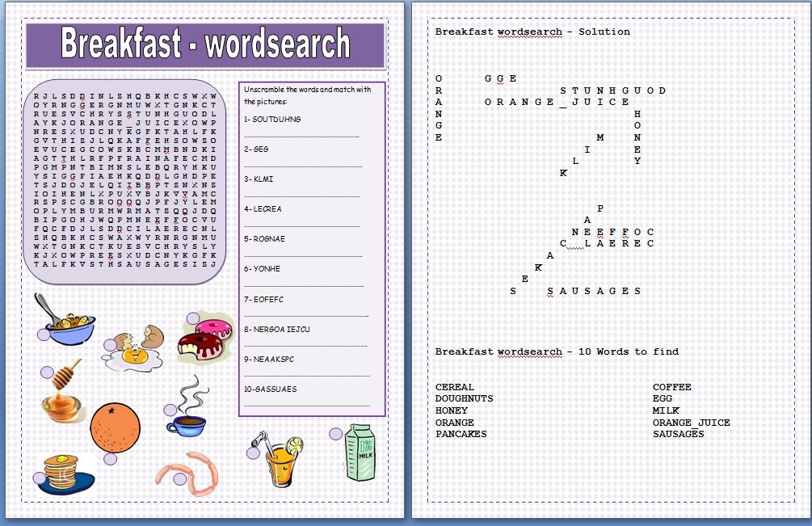Click scrambled word '1- SOUTDUHNG'
812x526 pixels.
tap(272, 119)
